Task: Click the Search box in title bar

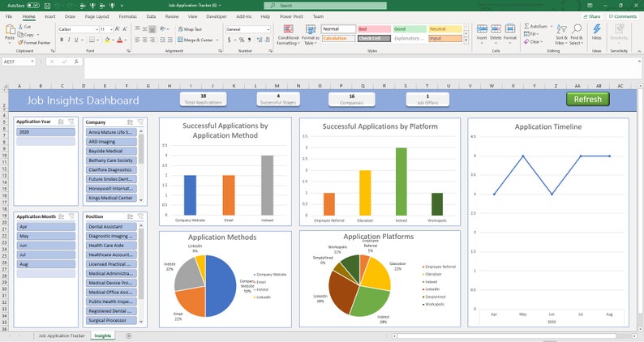Action: tap(325, 6)
